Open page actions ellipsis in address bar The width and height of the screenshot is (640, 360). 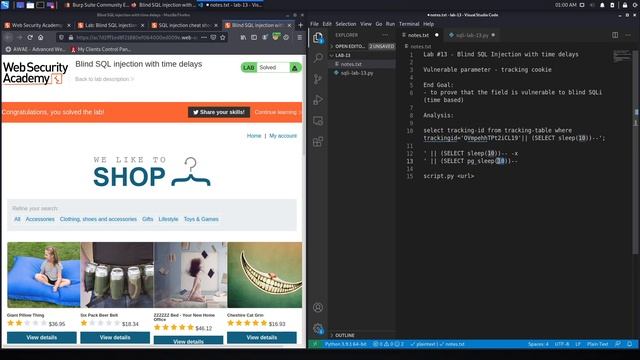pyautogui.click(x=204, y=37)
